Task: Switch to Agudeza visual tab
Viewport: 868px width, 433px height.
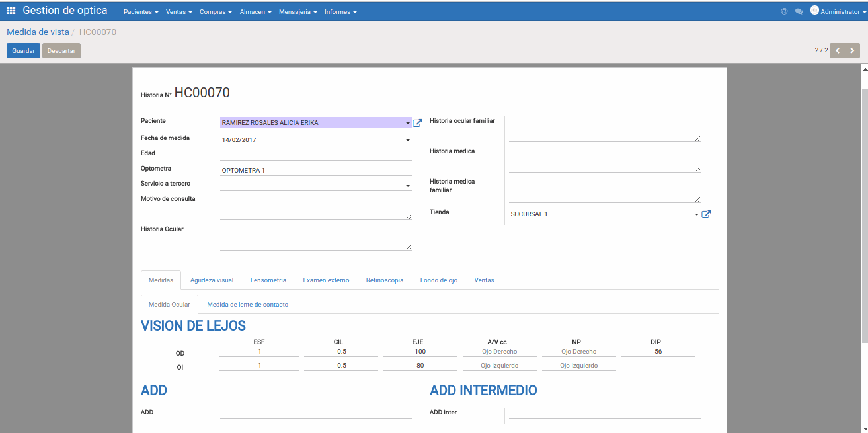Action: (212, 280)
